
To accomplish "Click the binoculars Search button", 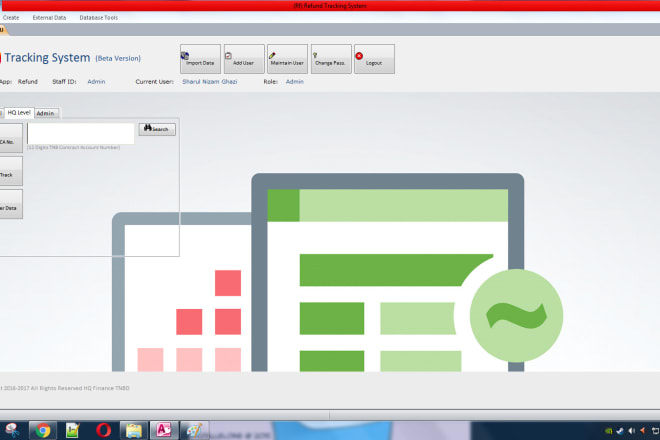I will pyautogui.click(x=157, y=129).
